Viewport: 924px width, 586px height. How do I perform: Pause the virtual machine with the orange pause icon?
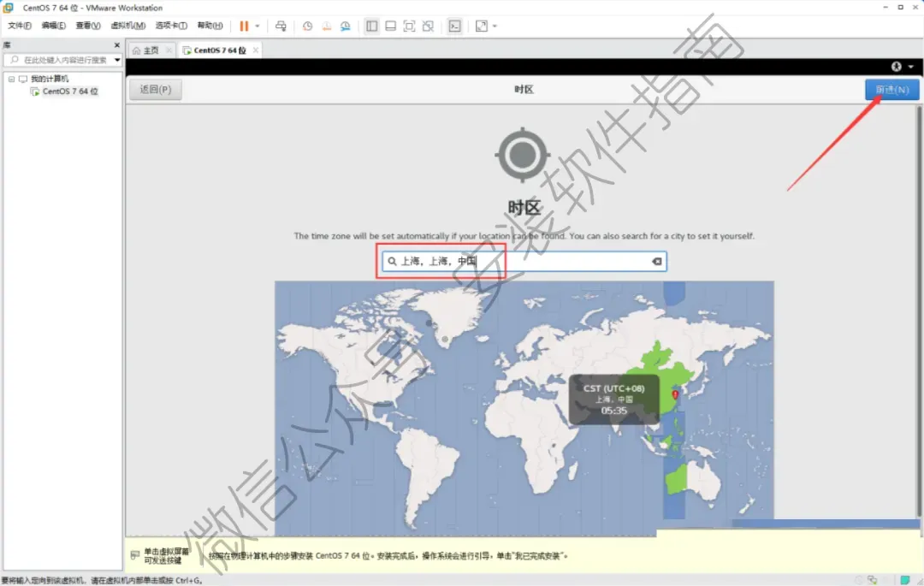[244, 26]
